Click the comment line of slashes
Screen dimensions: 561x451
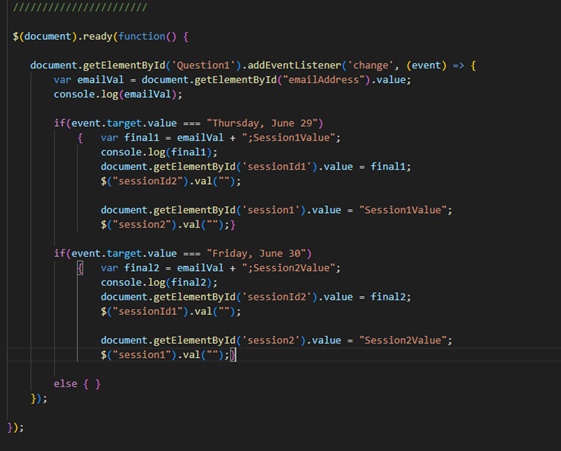click(80, 7)
